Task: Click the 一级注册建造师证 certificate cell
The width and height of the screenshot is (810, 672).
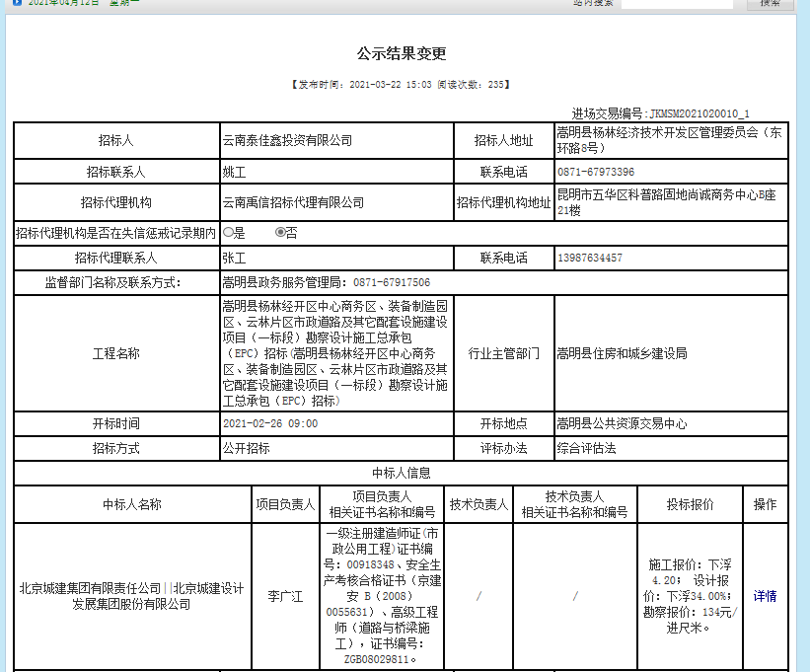Action: pos(382,597)
